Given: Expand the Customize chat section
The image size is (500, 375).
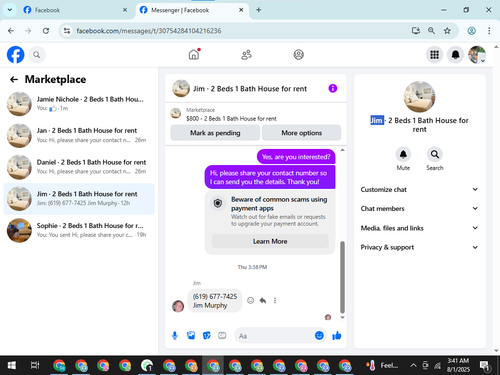Looking at the screenshot, I should (x=419, y=189).
